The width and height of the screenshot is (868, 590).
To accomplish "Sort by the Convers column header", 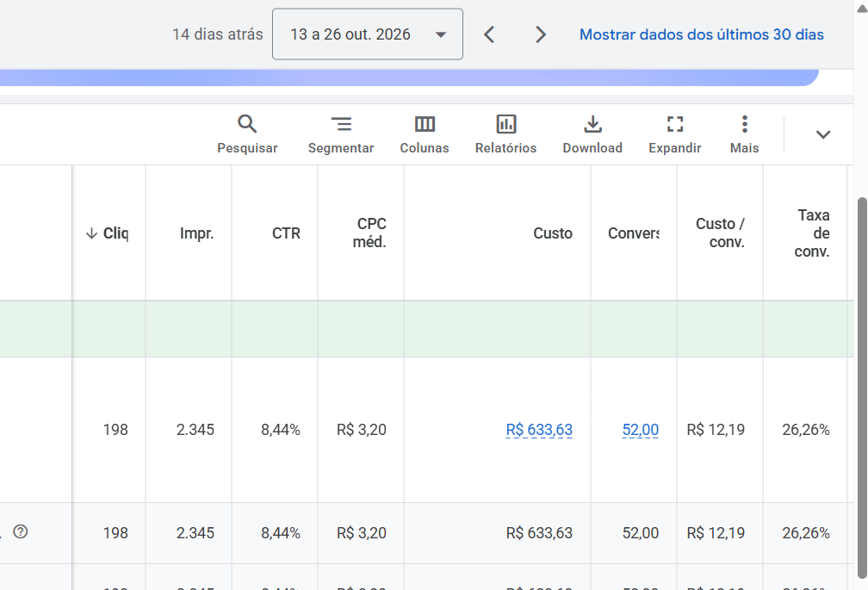I will click(633, 233).
